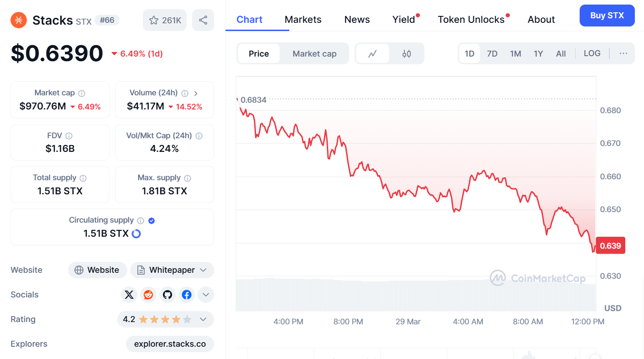Open the 4.2 rating dropdown
The height and width of the screenshot is (359, 644).
pyautogui.click(x=203, y=319)
